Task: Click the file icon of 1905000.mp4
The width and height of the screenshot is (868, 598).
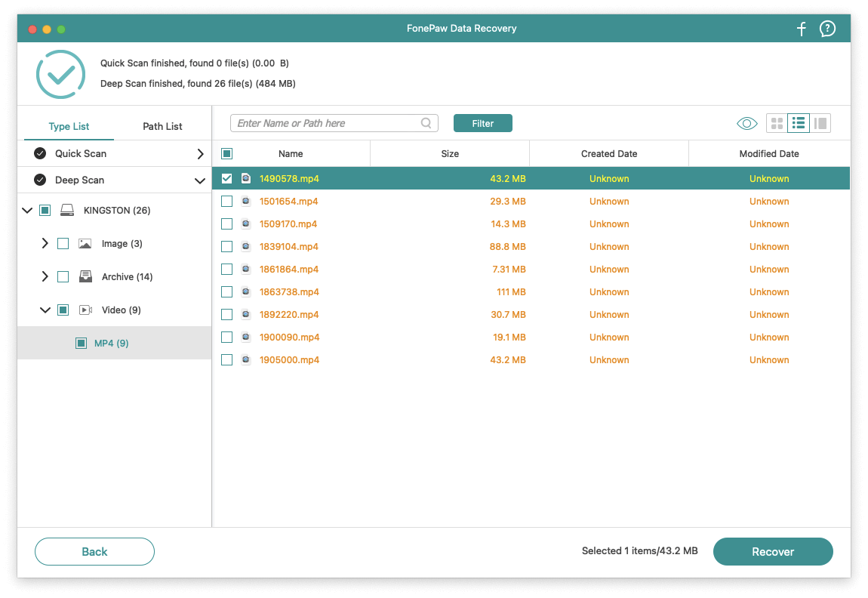Action: point(246,360)
